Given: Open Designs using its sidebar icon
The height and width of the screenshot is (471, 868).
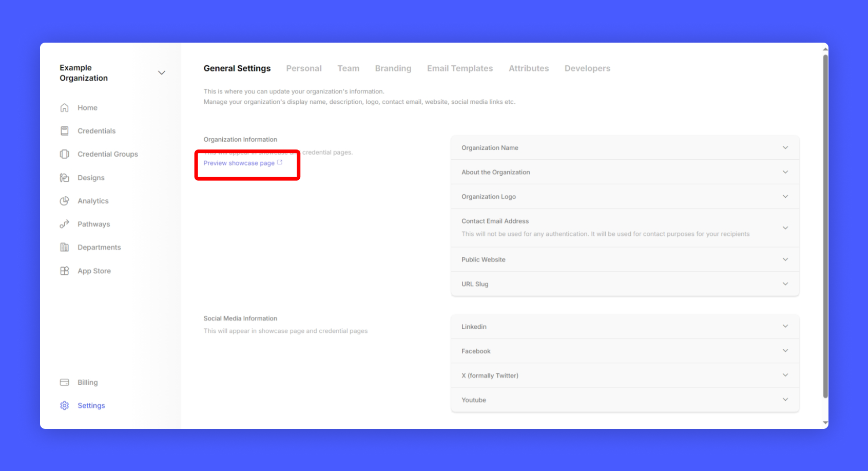Looking at the screenshot, I should tap(64, 178).
